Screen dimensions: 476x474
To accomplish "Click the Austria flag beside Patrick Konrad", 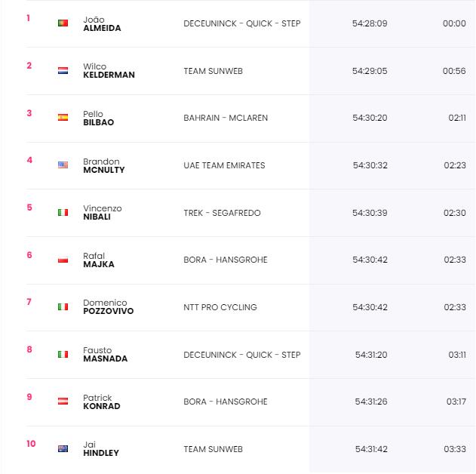I will 63,401.
